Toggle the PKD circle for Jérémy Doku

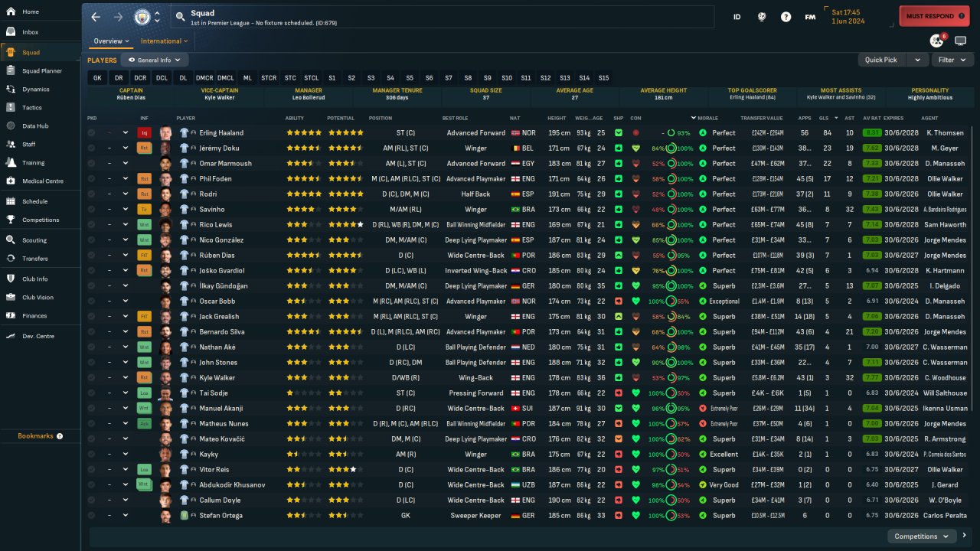[x=92, y=148]
